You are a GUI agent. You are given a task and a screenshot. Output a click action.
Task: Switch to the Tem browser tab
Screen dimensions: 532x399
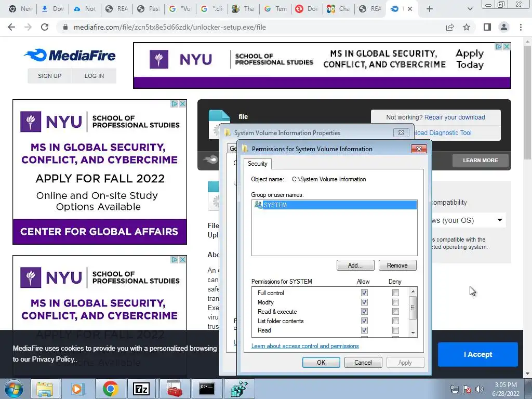(275, 9)
